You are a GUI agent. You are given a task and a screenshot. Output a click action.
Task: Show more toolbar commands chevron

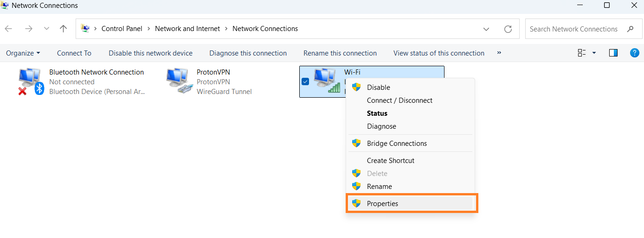(x=499, y=53)
